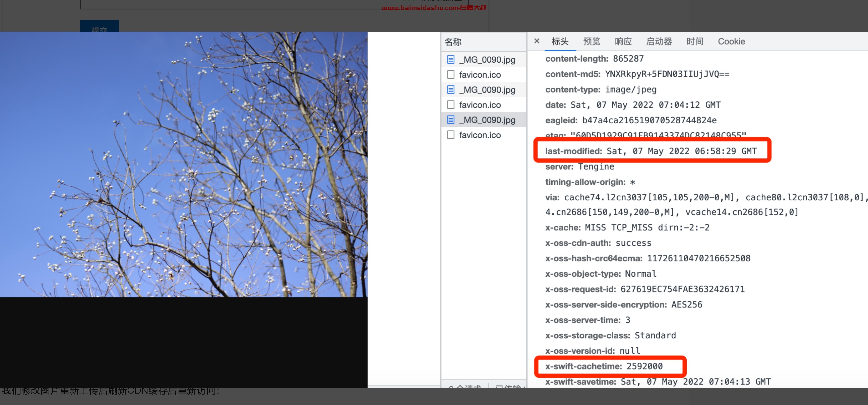Select the second favicon.ico request
Image resolution: width=868 pixels, height=405 pixels.
(x=484, y=105)
